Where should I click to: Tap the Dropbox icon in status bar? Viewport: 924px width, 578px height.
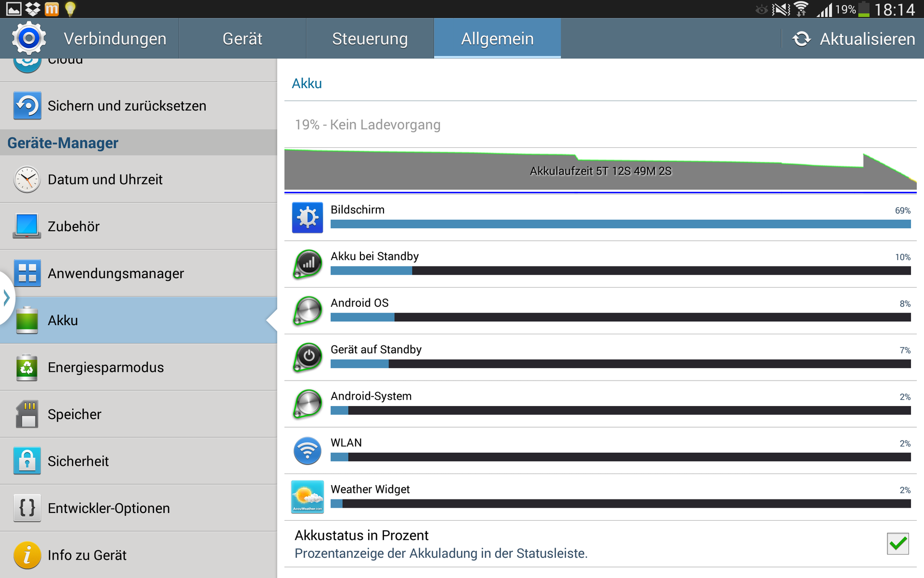pos(33,9)
